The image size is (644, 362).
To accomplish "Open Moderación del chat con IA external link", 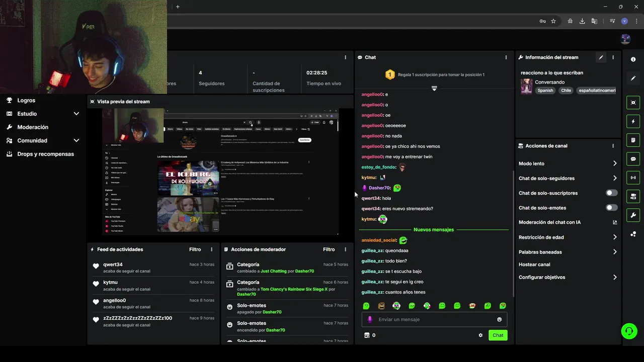I will 615,222.
